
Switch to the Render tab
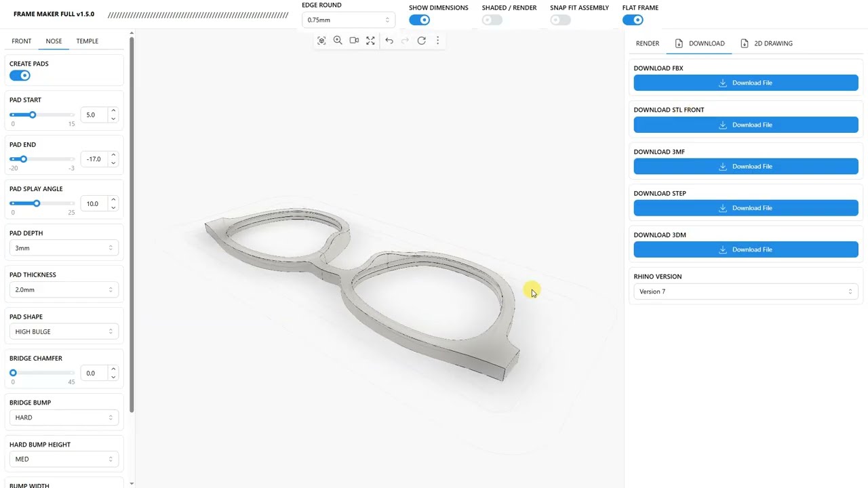coord(648,43)
